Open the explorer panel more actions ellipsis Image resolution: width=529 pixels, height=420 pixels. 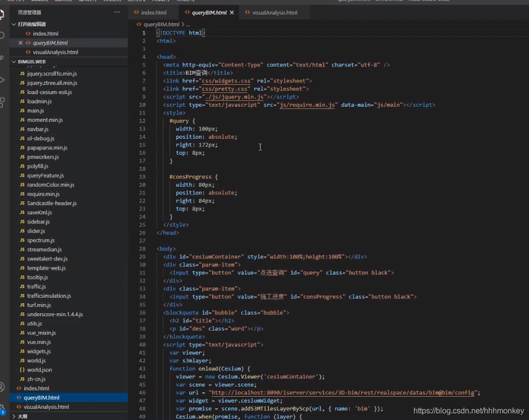pos(117,12)
